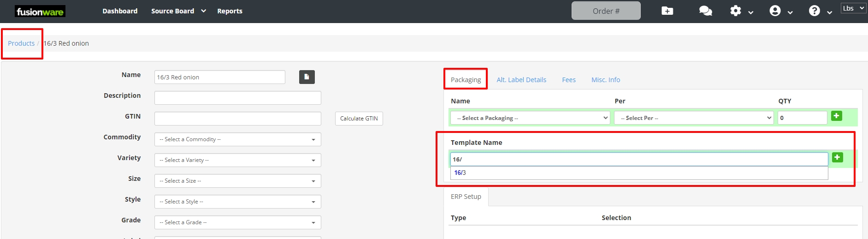Click the Calculate GTIN button

coord(359,119)
